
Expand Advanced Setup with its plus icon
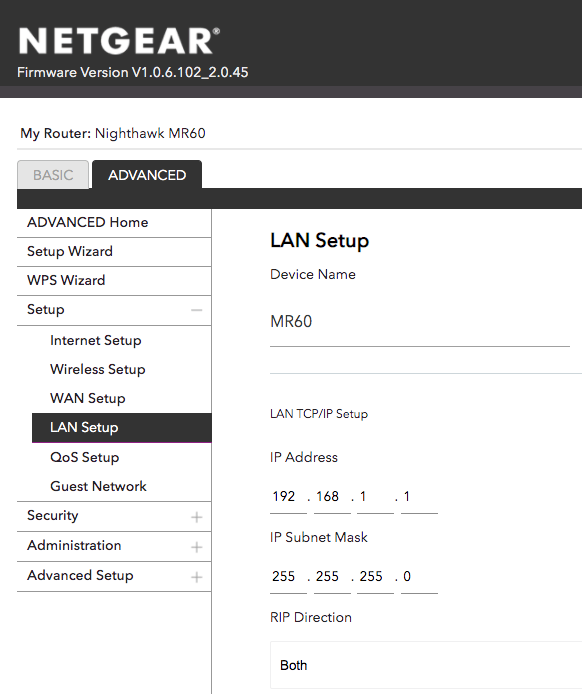197,577
